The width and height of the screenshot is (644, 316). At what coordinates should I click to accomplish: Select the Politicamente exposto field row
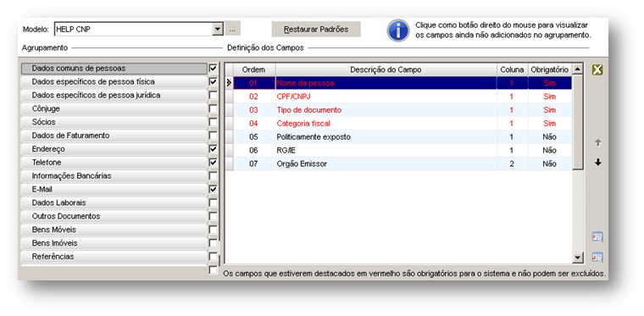click(402, 137)
